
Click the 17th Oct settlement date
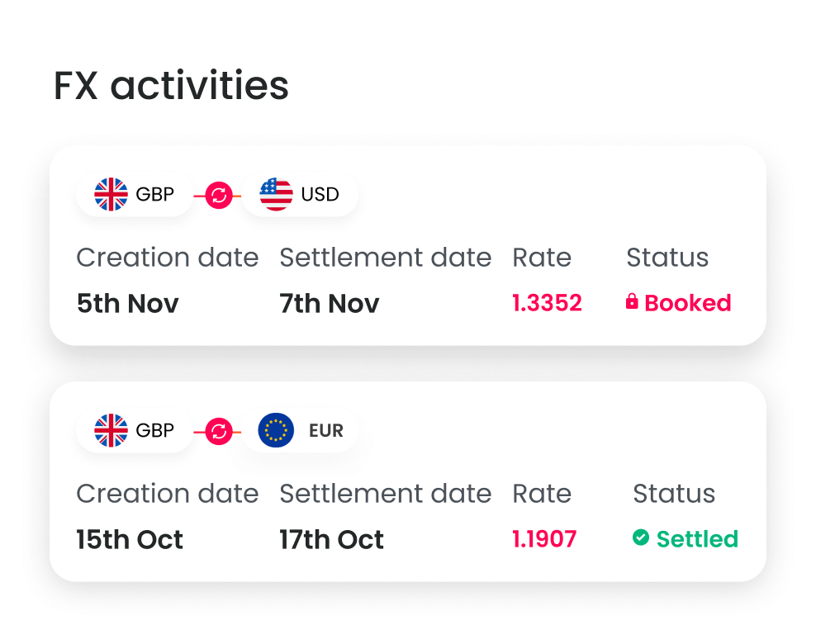(331, 539)
